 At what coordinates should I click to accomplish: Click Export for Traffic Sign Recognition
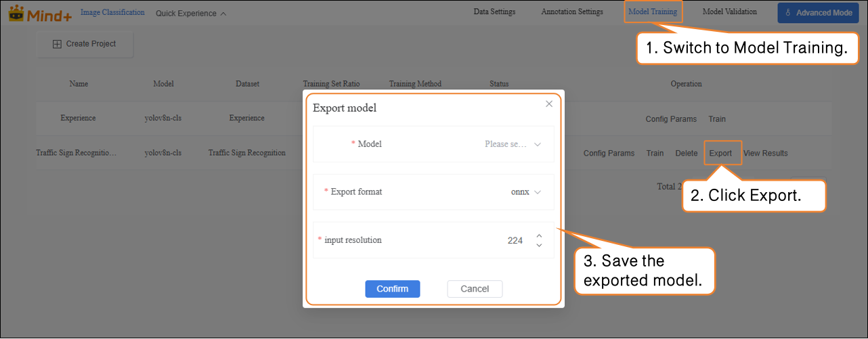[x=720, y=153]
